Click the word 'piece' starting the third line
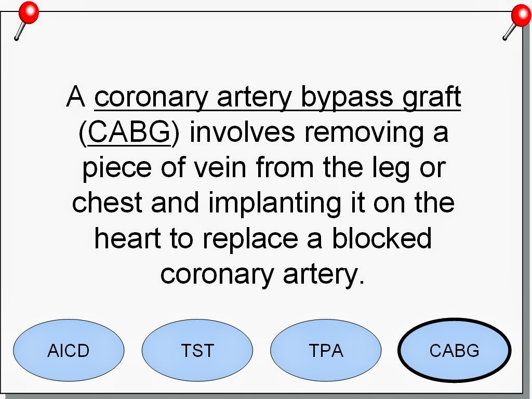 (x=117, y=169)
